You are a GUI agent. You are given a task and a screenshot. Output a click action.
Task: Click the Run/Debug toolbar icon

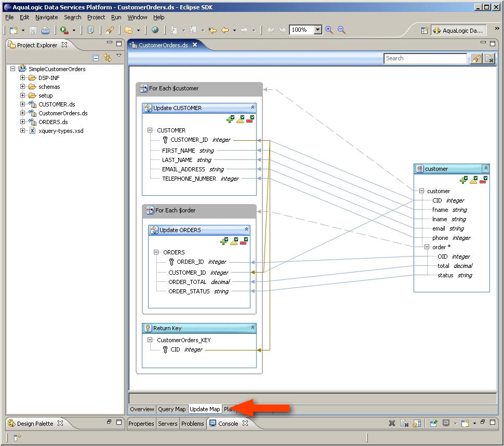64,30
